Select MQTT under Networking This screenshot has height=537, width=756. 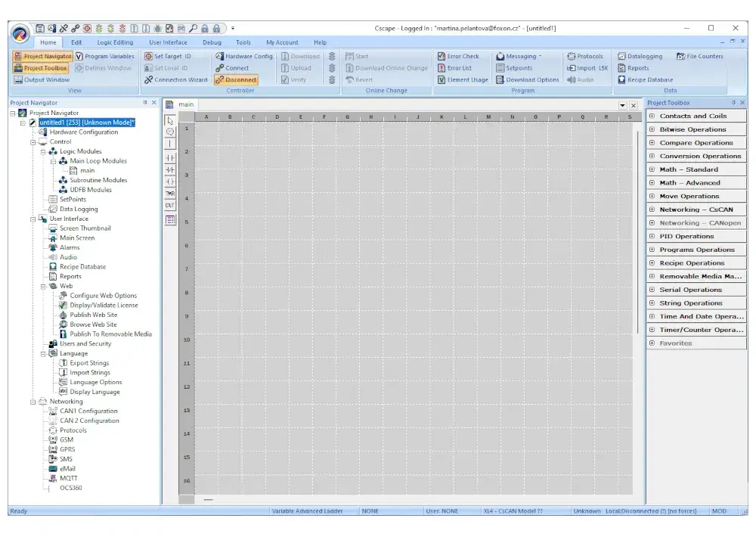tap(69, 478)
